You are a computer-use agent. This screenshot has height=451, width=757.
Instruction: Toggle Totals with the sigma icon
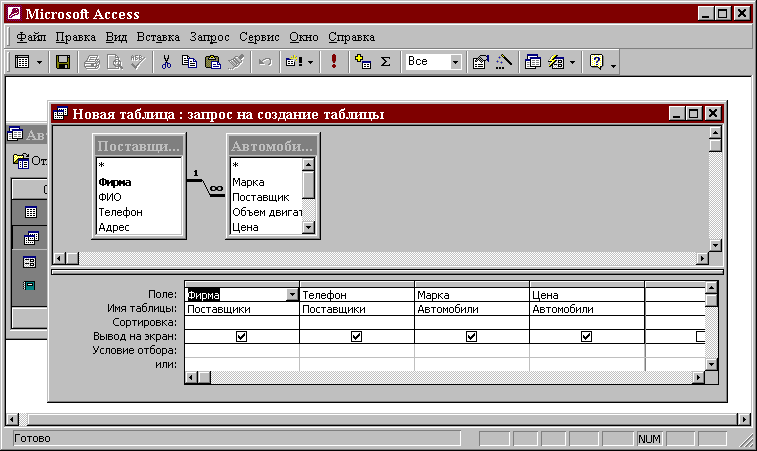tap(385, 62)
